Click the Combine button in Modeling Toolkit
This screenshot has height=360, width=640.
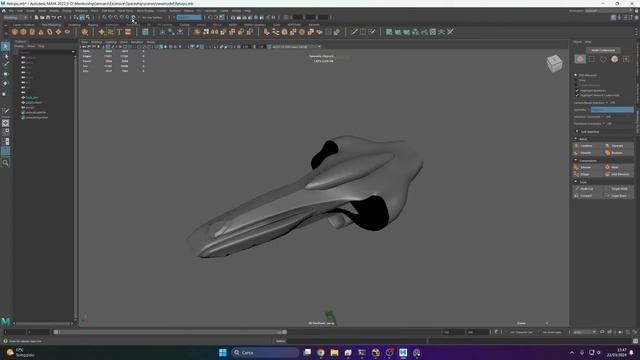(x=588, y=146)
